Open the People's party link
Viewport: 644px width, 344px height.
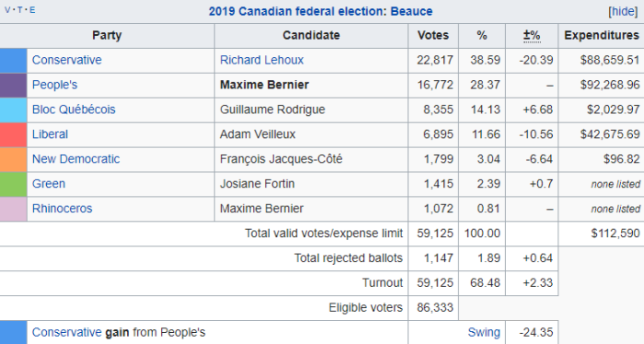(x=54, y=85)
